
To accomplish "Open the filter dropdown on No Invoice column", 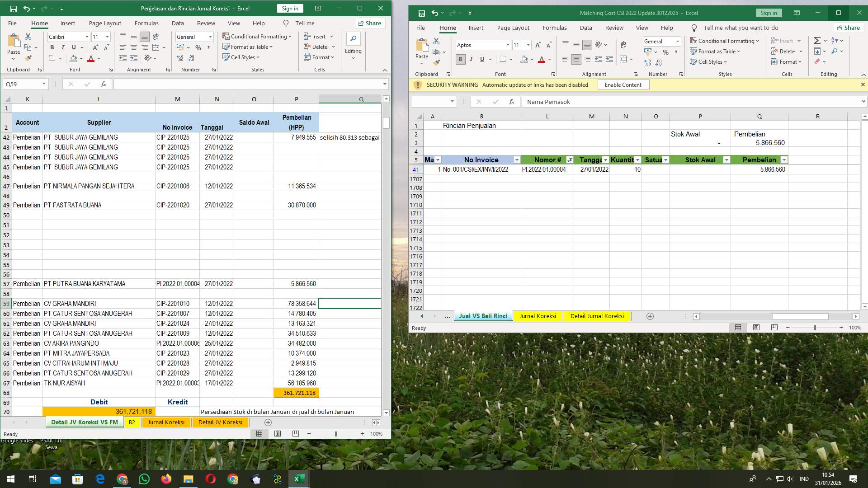I will (517, 160).
